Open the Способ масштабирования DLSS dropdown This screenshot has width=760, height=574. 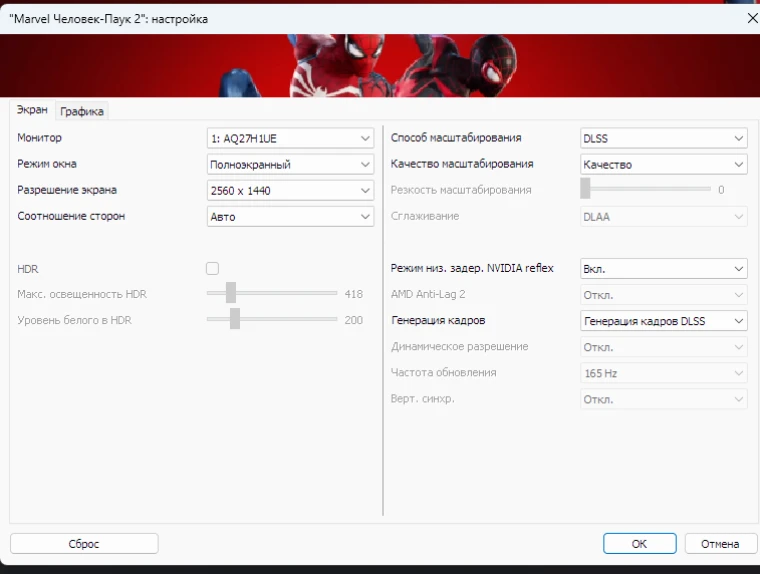[x=664, y=138]
